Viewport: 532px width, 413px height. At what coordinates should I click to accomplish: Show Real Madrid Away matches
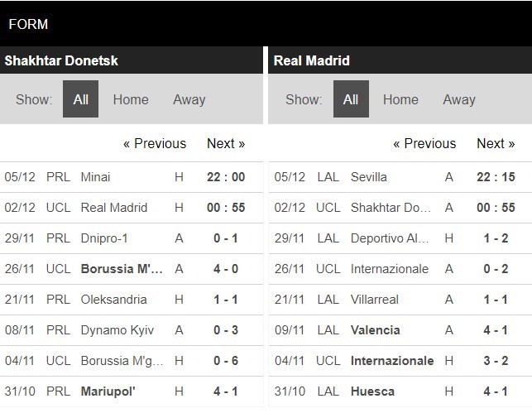[x=459, y=99]
